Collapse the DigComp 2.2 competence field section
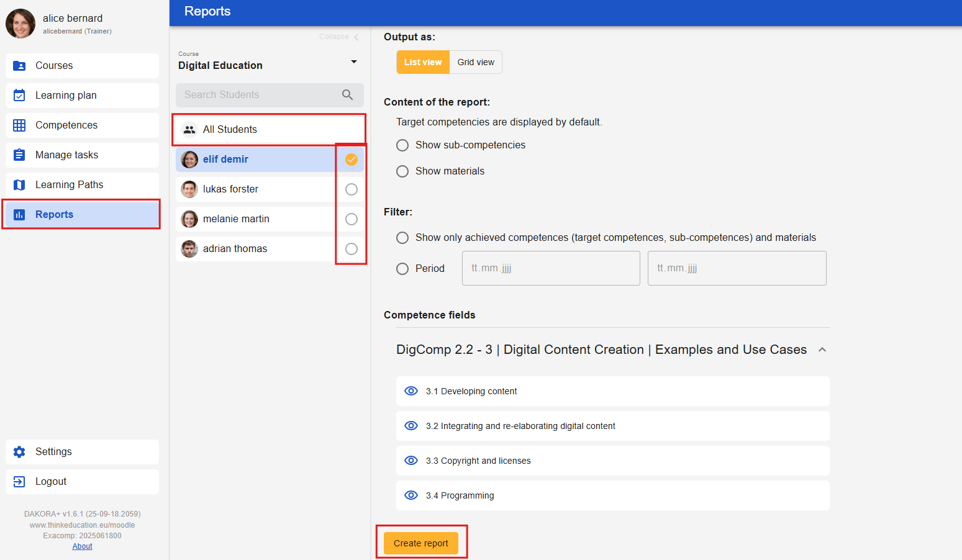962x560 pixels. coord(822,350)
